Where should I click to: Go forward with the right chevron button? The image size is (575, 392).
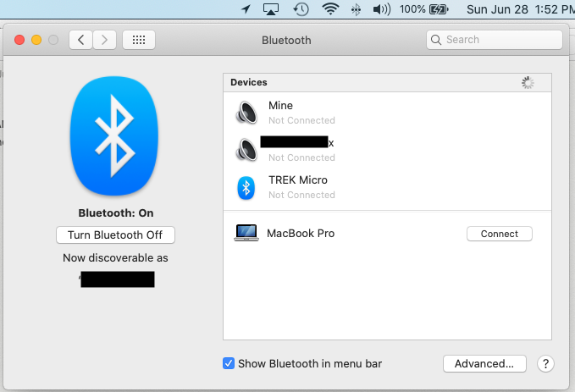pyautogui.click(x=104, y=40)
